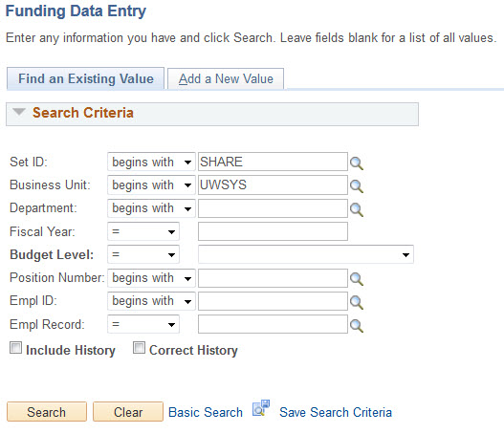Focus the Fiscal Year text field
Screen dimensions: 504x434
pyautogui.click(x=273, y=231)
